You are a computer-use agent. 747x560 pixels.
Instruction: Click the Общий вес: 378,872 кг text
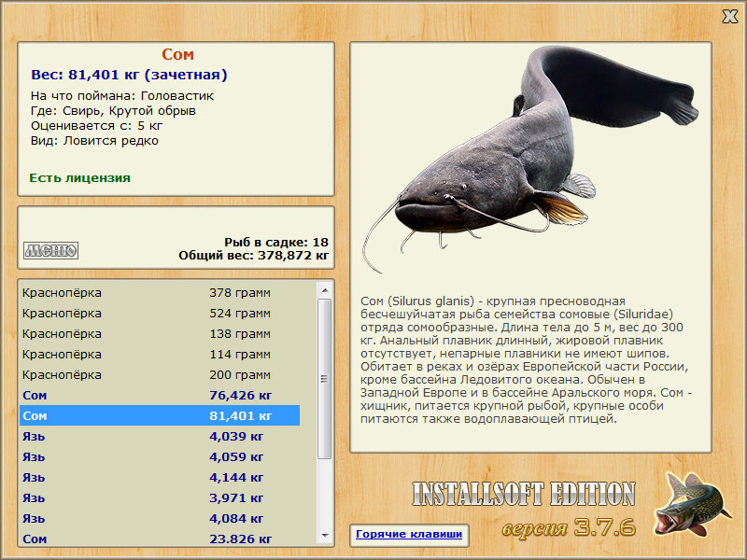[x=253, y=256]
